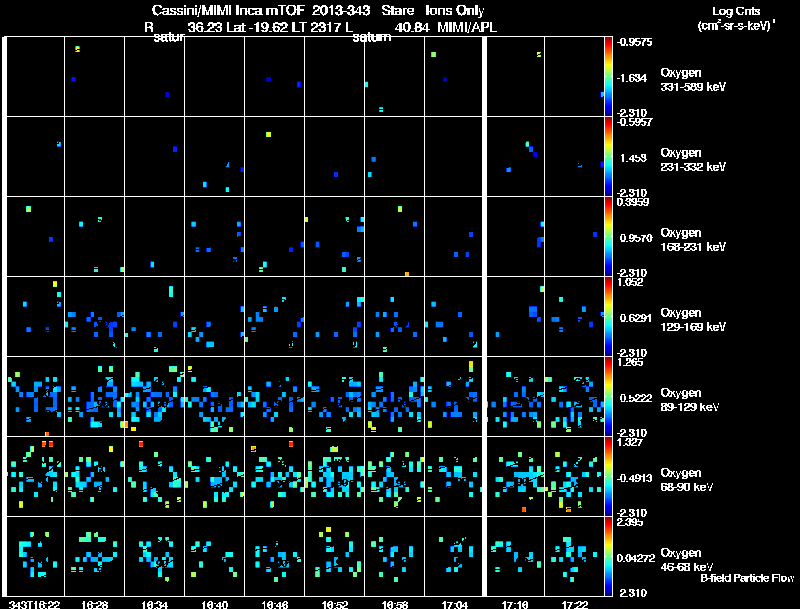
Task: Open the Oxygen 168-231 keV panel at 16:40
Action: tap(215, 237)
